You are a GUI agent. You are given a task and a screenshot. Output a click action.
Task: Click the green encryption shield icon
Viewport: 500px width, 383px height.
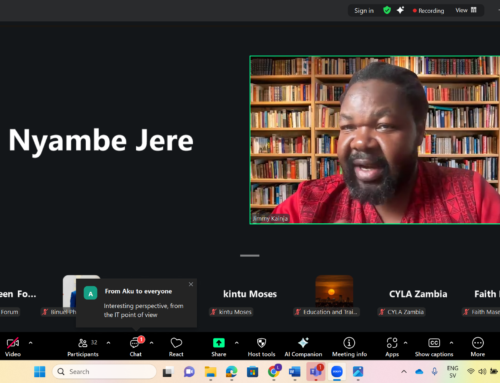pyautogui.click(x=387, y=10)
